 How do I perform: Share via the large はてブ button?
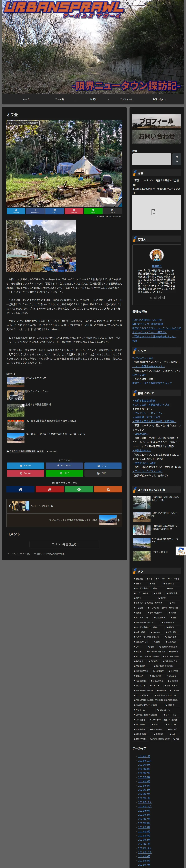[103, 466]
